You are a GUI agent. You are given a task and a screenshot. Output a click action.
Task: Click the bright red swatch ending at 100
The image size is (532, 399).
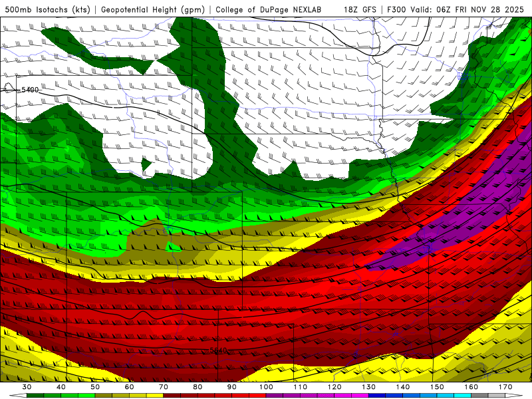pyautogui.click(x=257, y=396)
